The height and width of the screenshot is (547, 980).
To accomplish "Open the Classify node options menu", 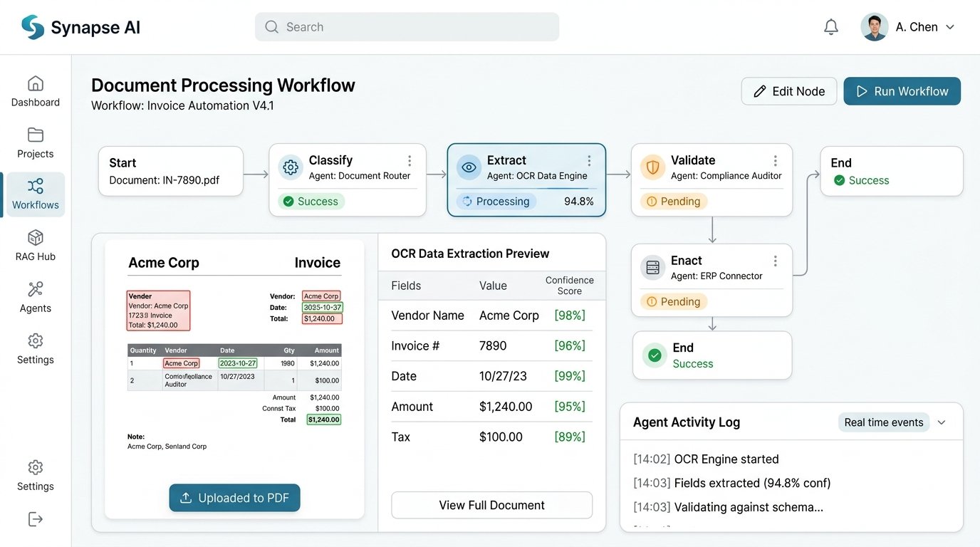I will (x=410, y=161).
